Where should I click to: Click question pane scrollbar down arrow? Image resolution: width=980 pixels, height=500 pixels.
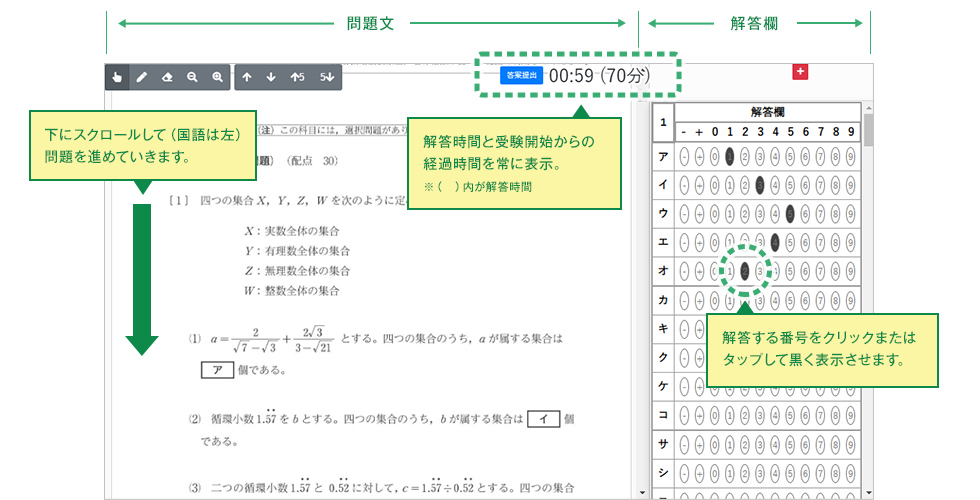[641, 493]
